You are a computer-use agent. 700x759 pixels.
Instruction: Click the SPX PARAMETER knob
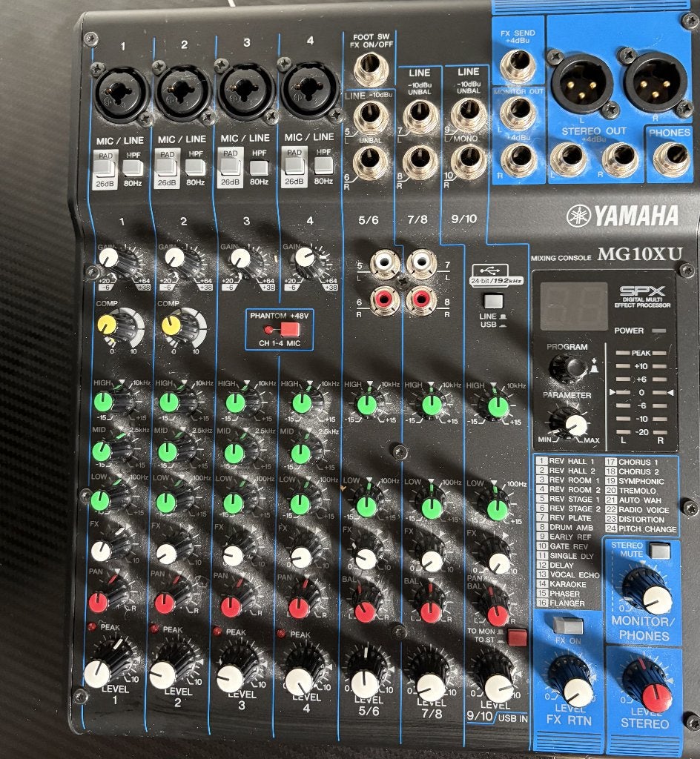(x=575, y=425)
